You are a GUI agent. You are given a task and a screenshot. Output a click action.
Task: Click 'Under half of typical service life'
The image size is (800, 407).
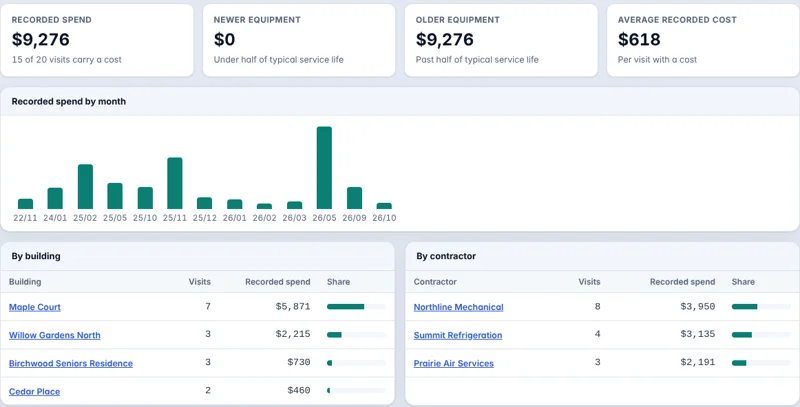pos(279,60)
